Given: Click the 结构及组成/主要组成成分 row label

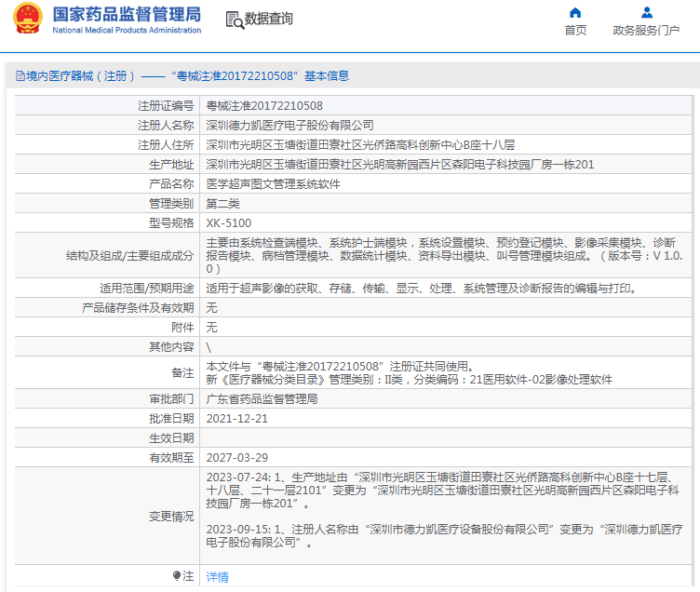Looking at the screenshot, I should [130, 256].
